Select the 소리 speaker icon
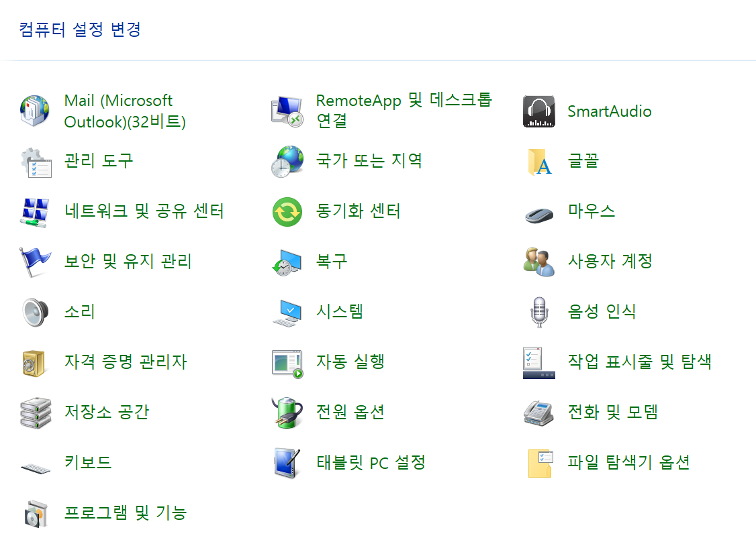Screen dimensions: 756x540 click(35, 311)
